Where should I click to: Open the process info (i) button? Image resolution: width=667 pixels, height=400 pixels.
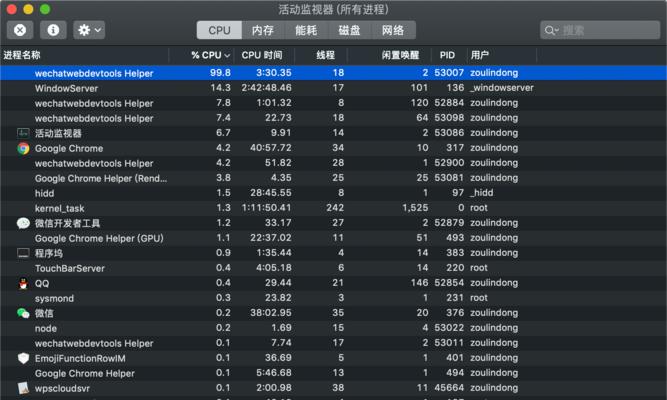[x=53, y=30]
